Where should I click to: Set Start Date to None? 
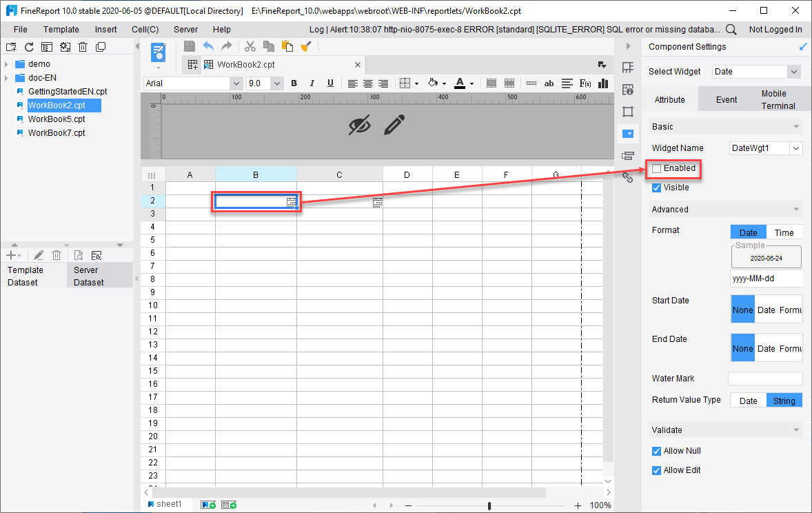(742, 310)
